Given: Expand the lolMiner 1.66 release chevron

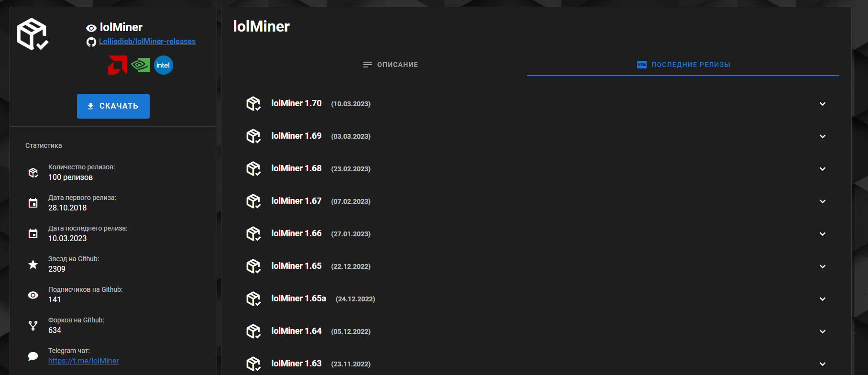Looking at the screenshot, I should [x=823, y=234].
